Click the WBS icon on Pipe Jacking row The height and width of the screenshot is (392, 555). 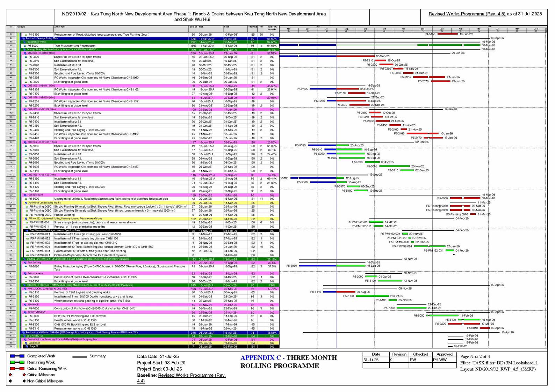coord(25,262)
